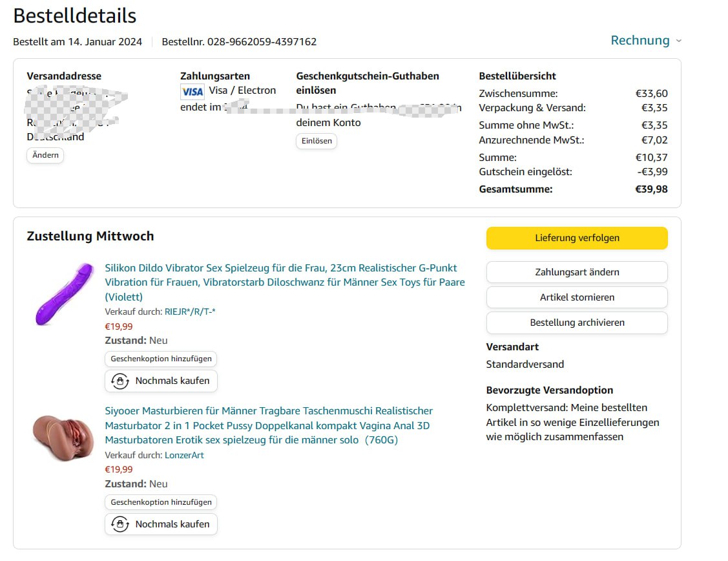
Task: Click the Einlösen gift voucher button
Action: [317, 141]
